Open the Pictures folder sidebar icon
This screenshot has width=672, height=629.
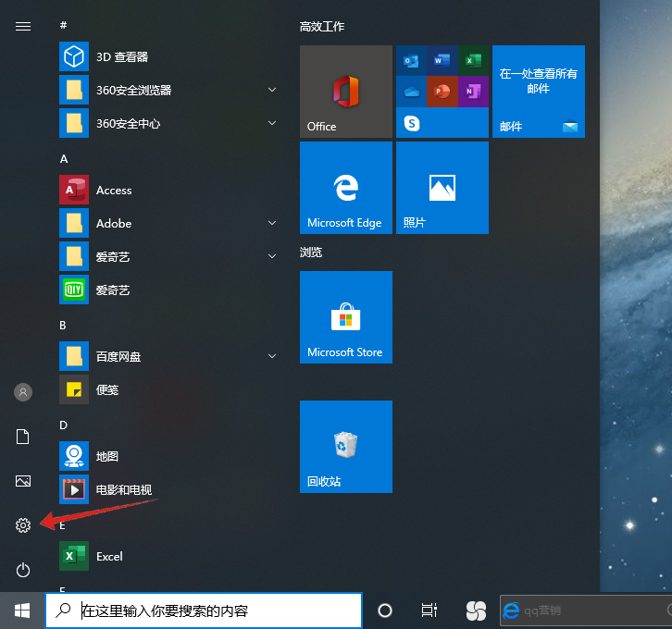(x=23, y=481)
